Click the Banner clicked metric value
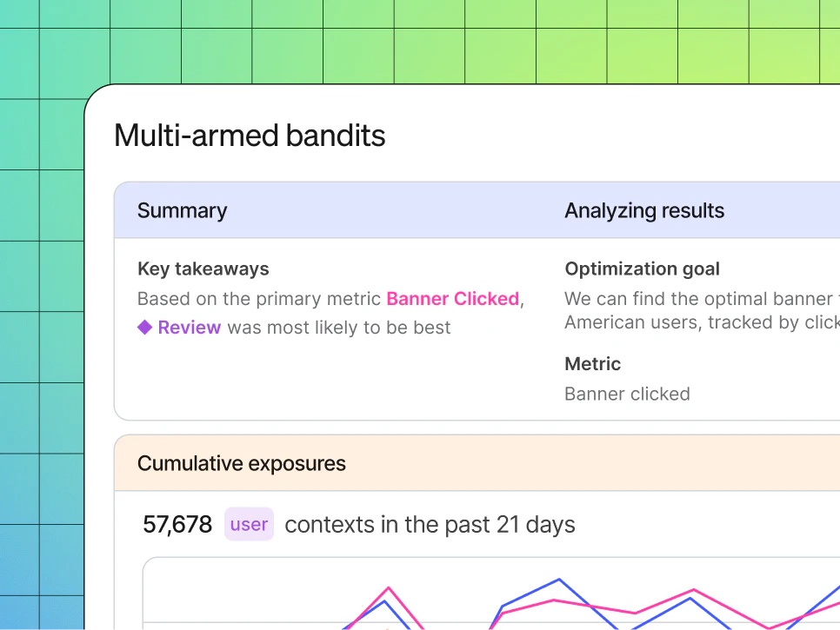This screenshot has width=840, height=630. [x=627, y=394]
